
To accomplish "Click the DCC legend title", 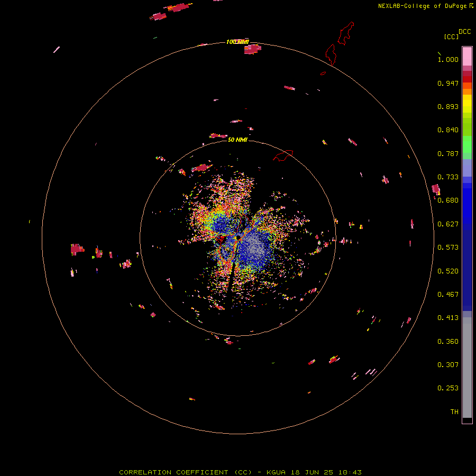I will 464,32.
